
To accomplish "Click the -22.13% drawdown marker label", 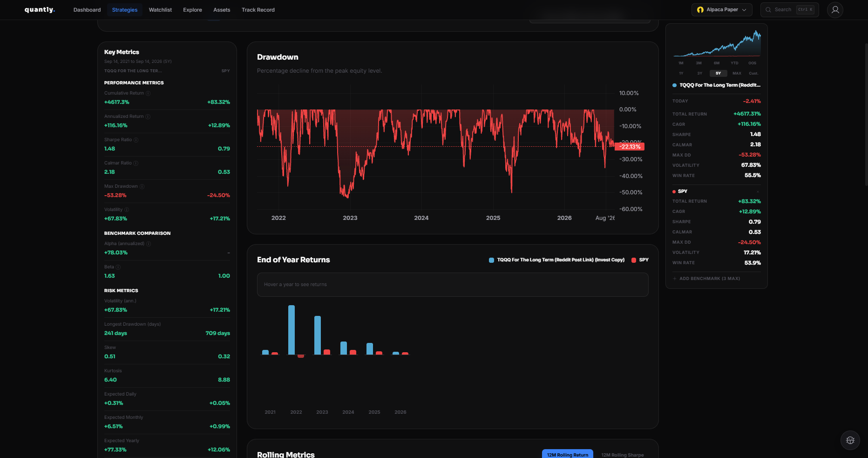I will pyautogui.click(x=630, y=147).
